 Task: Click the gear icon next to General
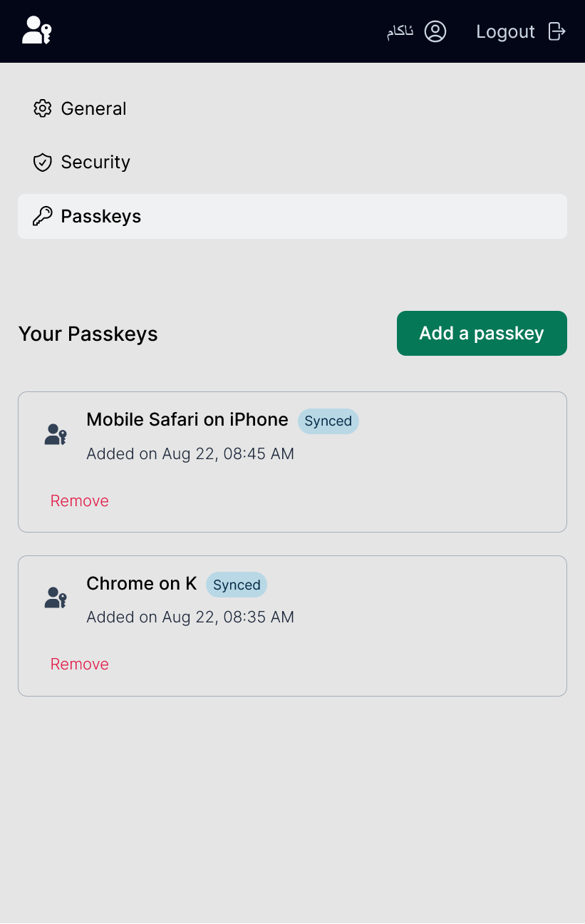click(43, 108)
